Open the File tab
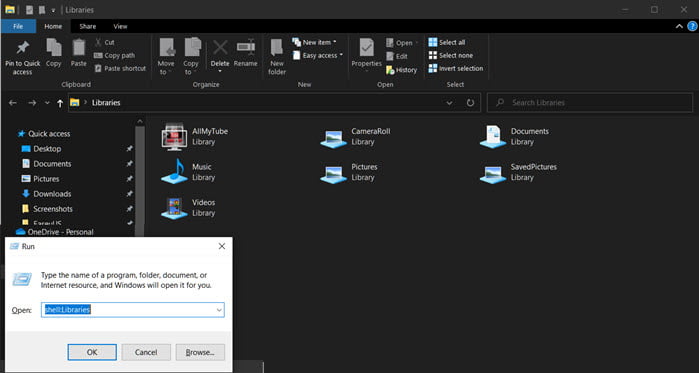This screenshot has height=373, width=699. [x=18, y=26]
